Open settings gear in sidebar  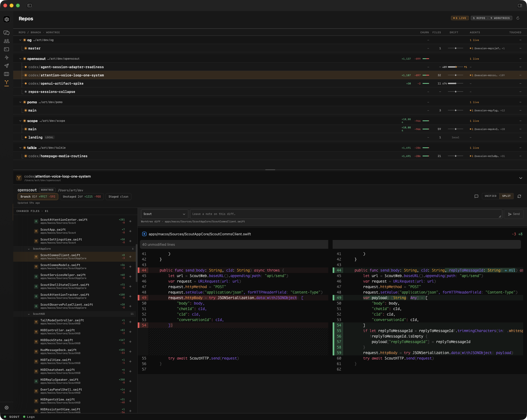(7, 408)
